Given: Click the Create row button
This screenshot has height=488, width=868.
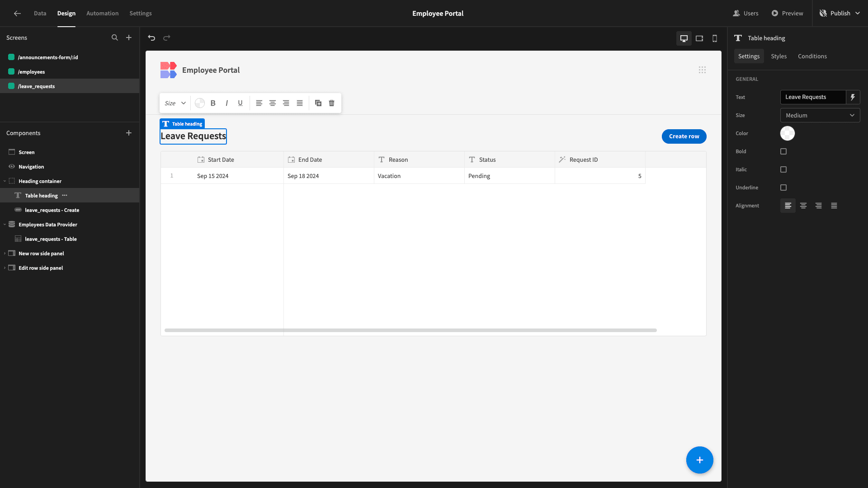Looking at the screenshot, I should [x=684, y=136].
